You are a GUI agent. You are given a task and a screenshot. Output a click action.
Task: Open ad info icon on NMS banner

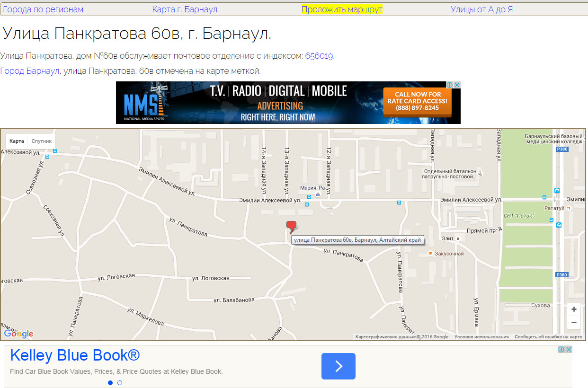click(450, 85)
